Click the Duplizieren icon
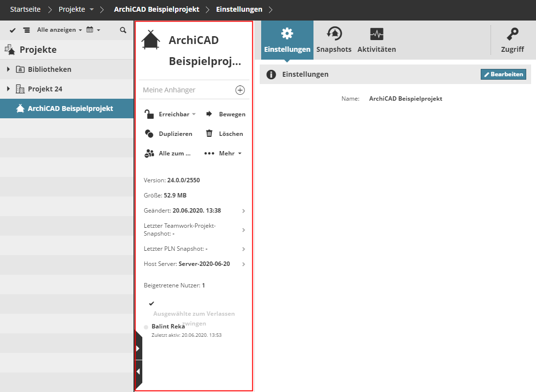The height and width of the screenshot is (392, 536). pos(149,133)
